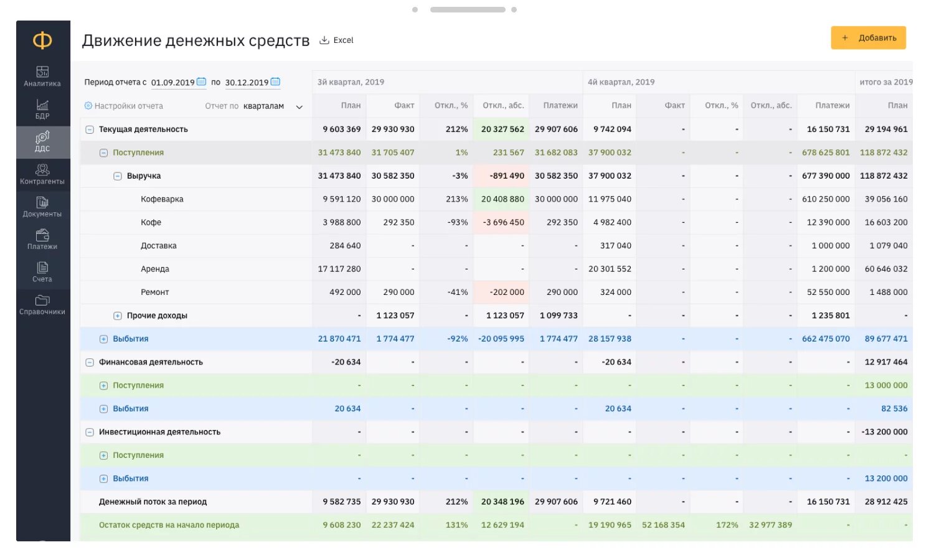
Task: Open the Аналитика section icon
Action: pos(42,72)
